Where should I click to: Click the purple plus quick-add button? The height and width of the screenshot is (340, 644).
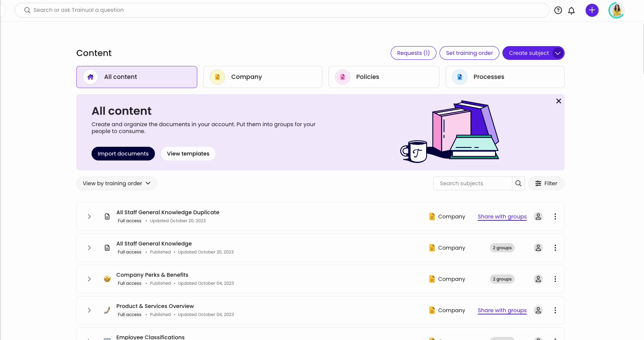click(592, 10)
